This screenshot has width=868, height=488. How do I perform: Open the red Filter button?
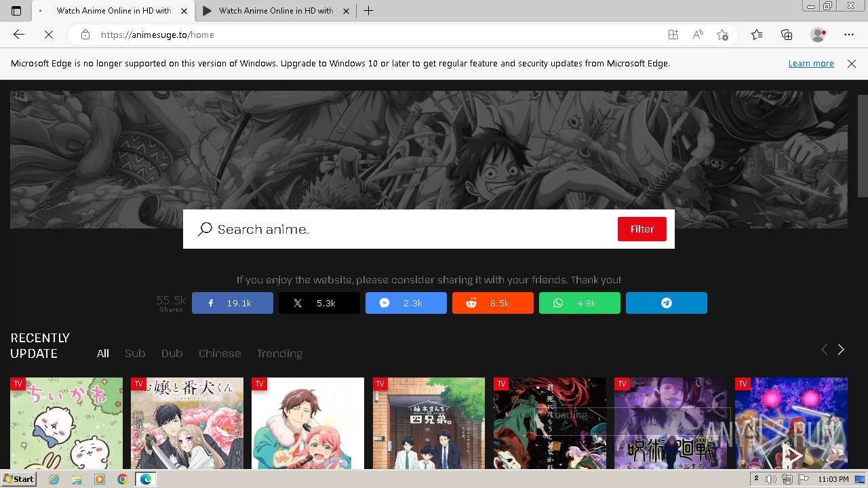[642, 229]
